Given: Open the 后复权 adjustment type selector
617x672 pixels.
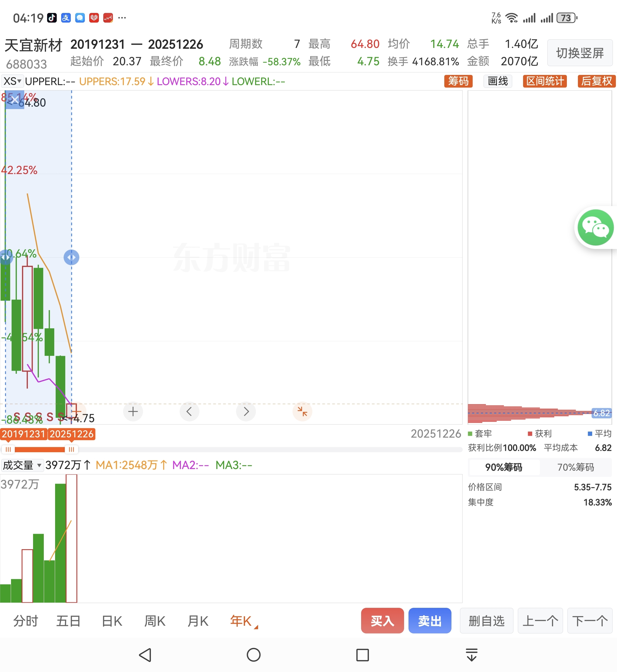Looking at the screenshot, I should point(596,81).
